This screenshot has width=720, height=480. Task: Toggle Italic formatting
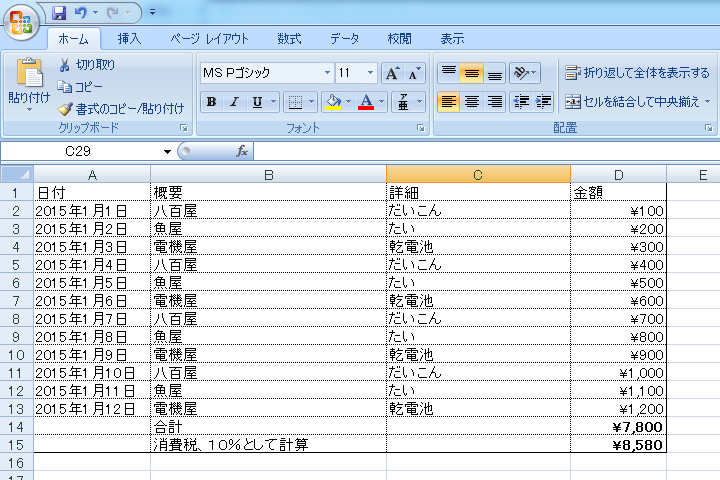(234, 102)
